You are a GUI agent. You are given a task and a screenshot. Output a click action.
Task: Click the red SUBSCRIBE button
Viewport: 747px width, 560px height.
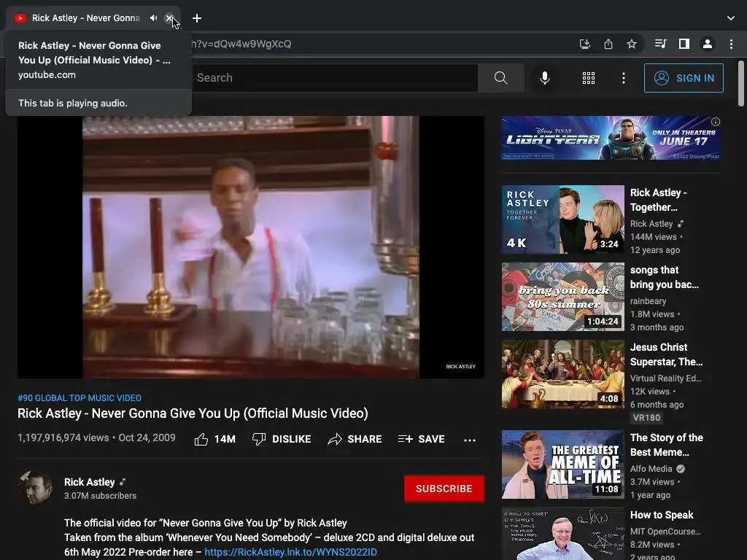click(444, 489)
